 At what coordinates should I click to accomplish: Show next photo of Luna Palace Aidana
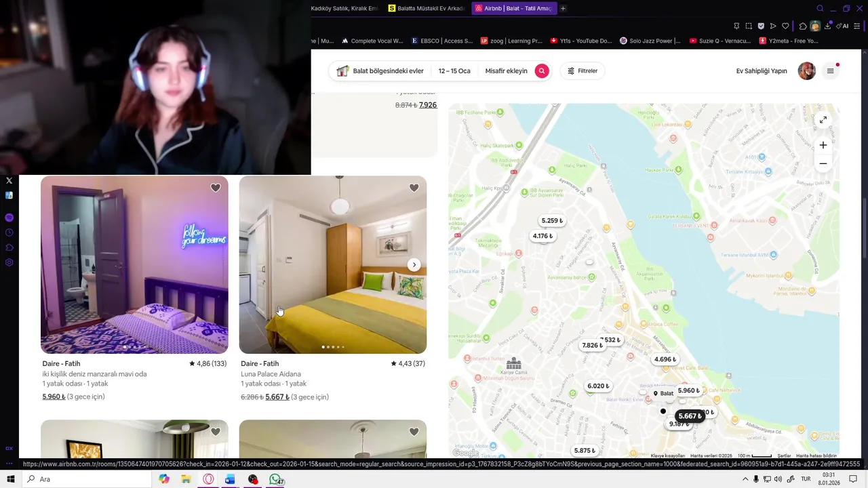click(414, 265)
